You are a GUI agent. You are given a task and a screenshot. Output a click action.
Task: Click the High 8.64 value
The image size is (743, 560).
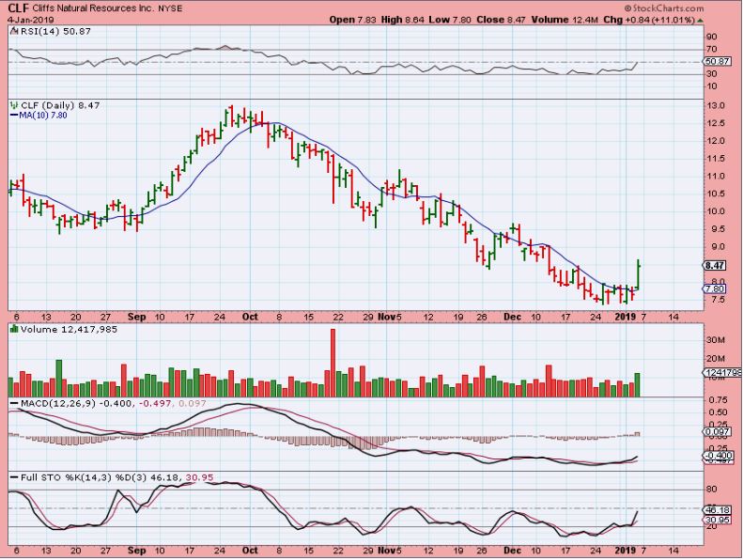tap(402, 20)
